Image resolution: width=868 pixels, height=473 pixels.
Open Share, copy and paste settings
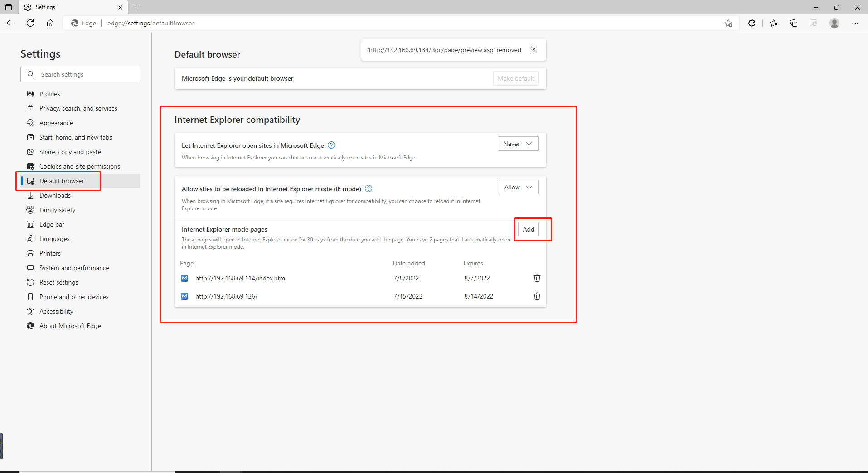coord(81,152)
